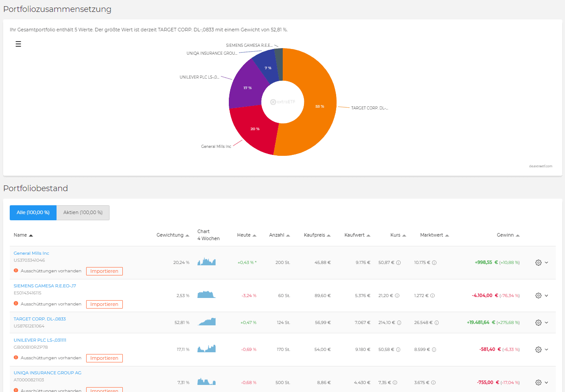Screen dimensions: 565x392
Task: Click the "de.extraetf.com" chart credit
Action: tap(541, 166)
